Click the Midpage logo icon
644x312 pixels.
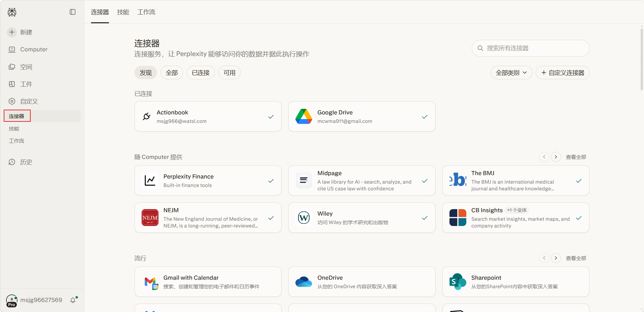304,180
